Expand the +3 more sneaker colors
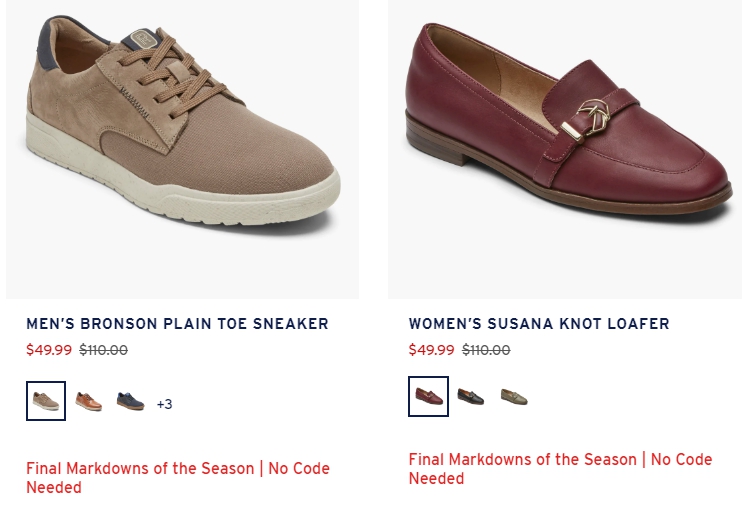The image size is (744, 507). (x=165, y=404)
